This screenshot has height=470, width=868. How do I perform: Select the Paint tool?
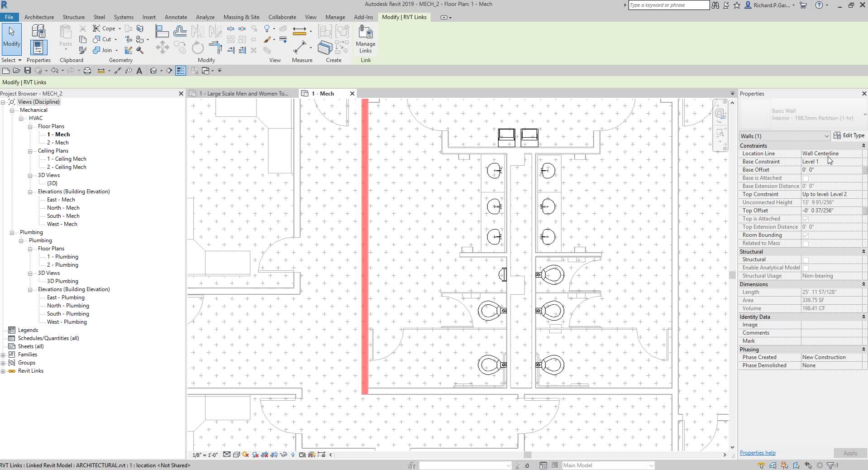click(267, 40)
